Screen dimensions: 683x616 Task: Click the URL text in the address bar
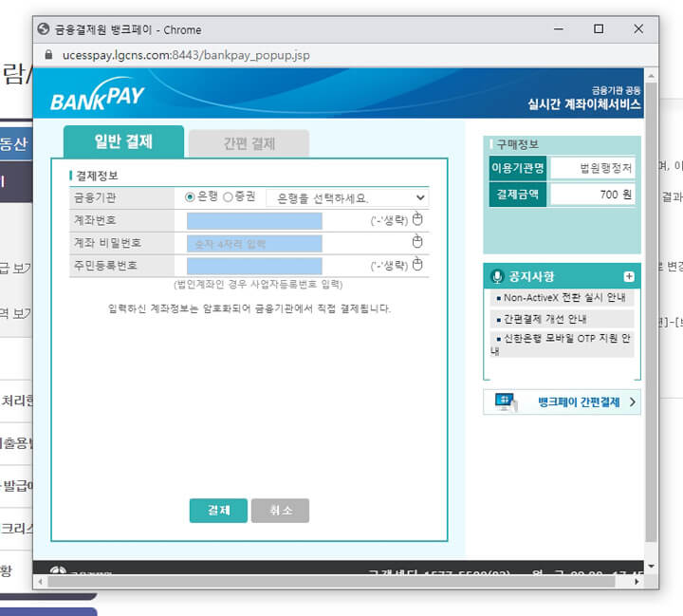(186, 55)
